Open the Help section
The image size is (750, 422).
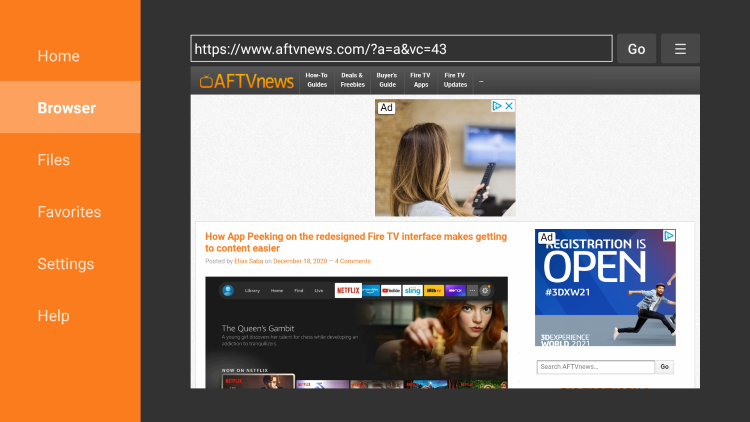coord(53,316)
